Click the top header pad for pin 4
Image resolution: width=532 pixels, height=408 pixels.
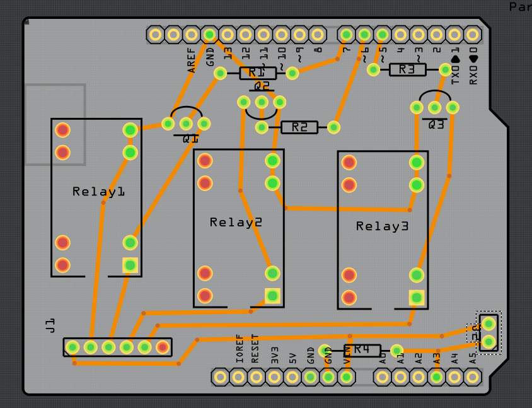400,35
